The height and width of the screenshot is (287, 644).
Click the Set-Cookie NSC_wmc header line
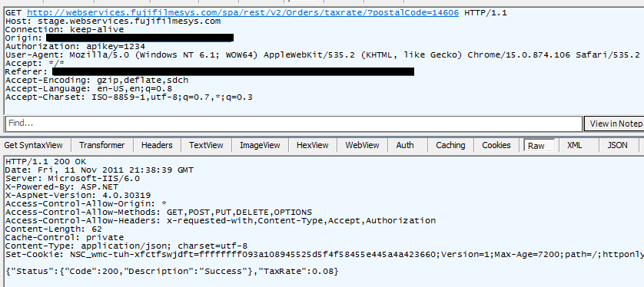click(x=324, y=255)
